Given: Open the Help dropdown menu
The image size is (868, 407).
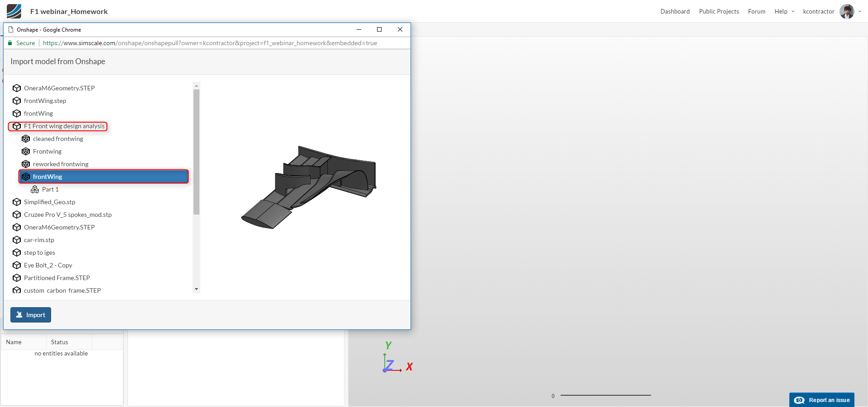Looking at the screenshot, I should (784, 11).
